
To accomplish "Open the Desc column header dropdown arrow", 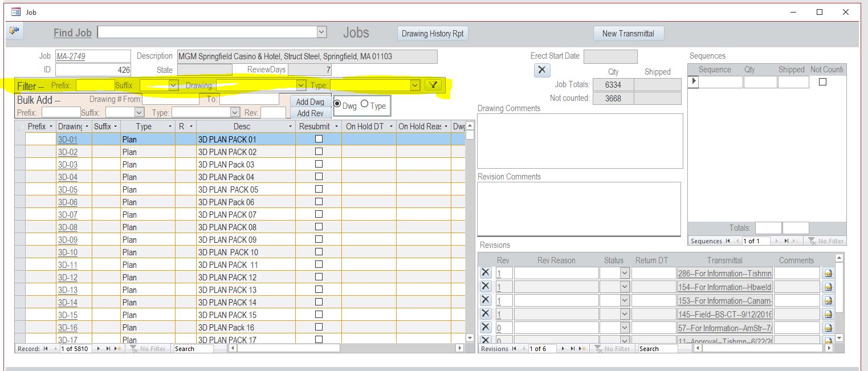I will click(290, 127).
